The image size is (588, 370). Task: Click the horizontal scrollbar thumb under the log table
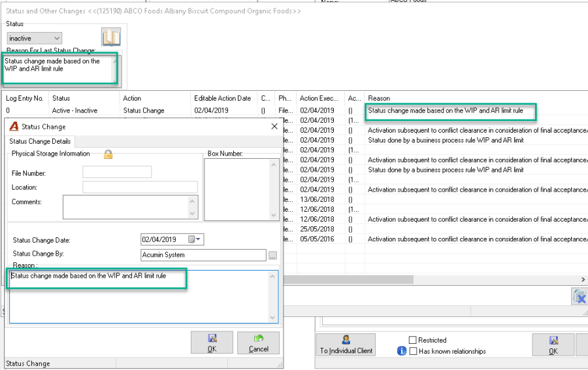[348, 280]
